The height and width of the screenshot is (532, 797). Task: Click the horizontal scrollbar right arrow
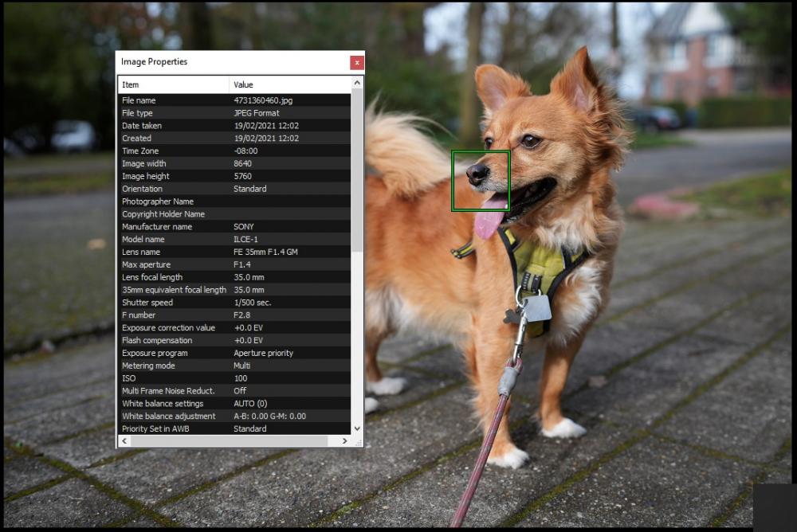point(344,440)
